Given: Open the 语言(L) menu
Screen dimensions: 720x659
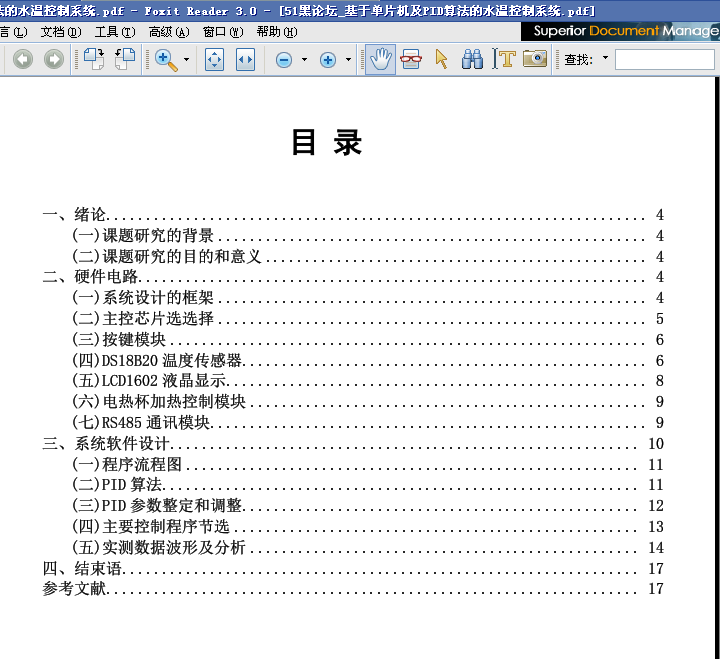Looking at the screenshot, I should [x=13, y=32].
